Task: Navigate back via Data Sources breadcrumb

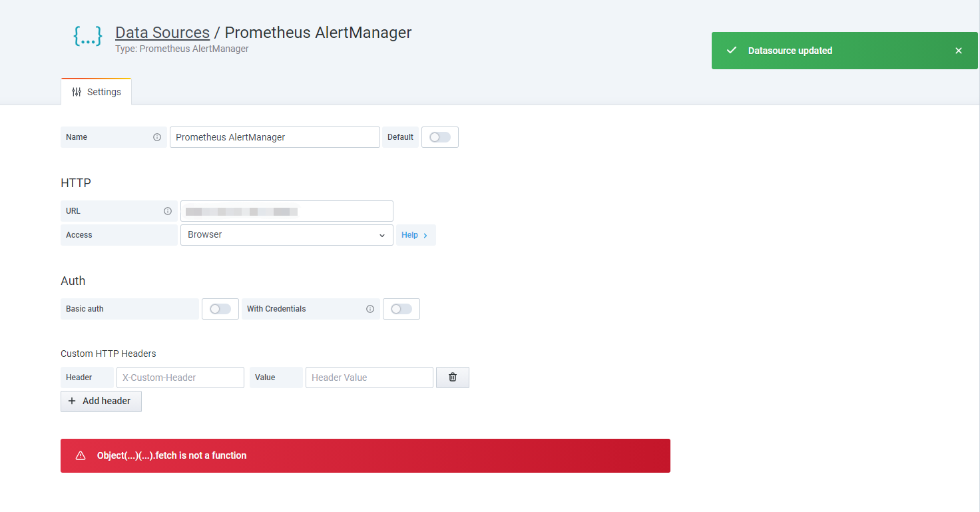Action: [162, 32]
